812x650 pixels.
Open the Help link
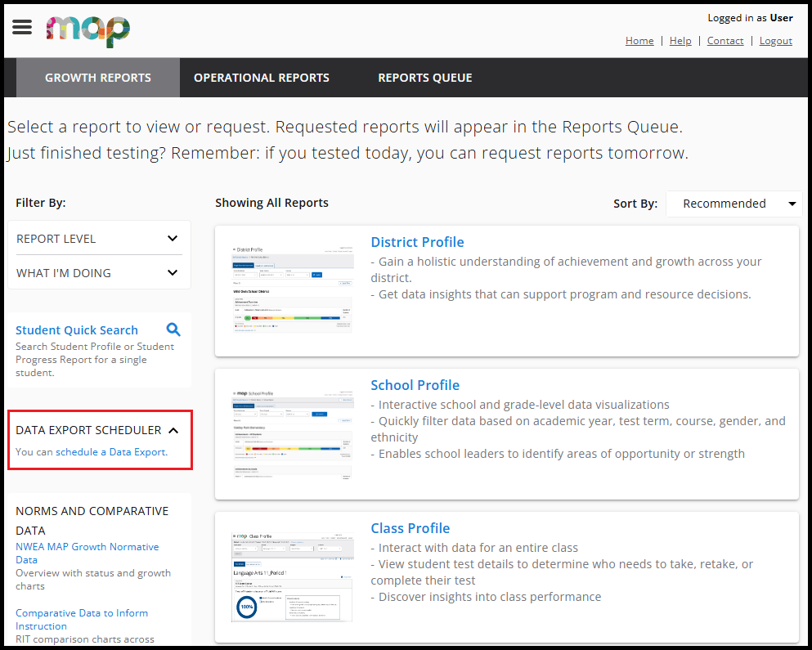pos(680,41)
